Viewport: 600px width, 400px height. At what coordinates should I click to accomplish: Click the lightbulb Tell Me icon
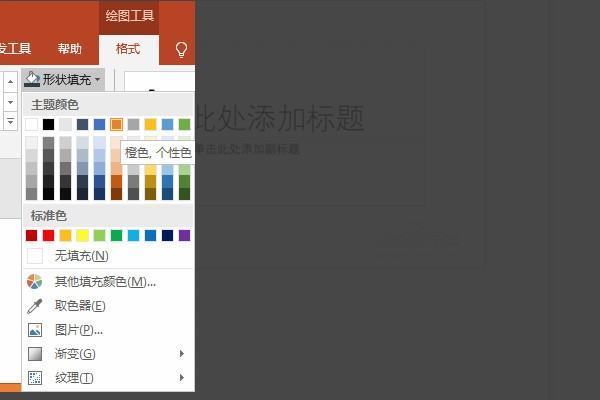click(181, 49)
